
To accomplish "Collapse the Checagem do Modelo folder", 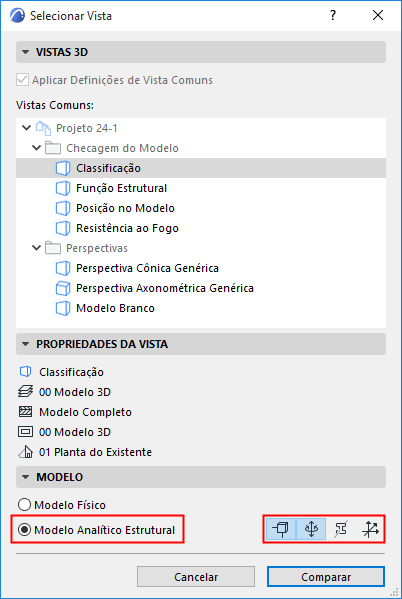I will click(37, 148).
